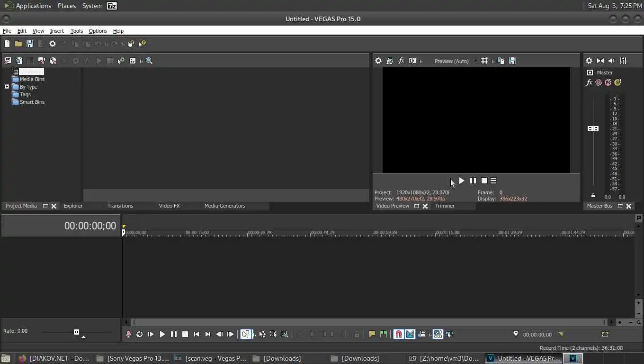This screenshot has width=644, height=364.
Task: Save the project with floppy disk icon
Action: click(30, 44)
